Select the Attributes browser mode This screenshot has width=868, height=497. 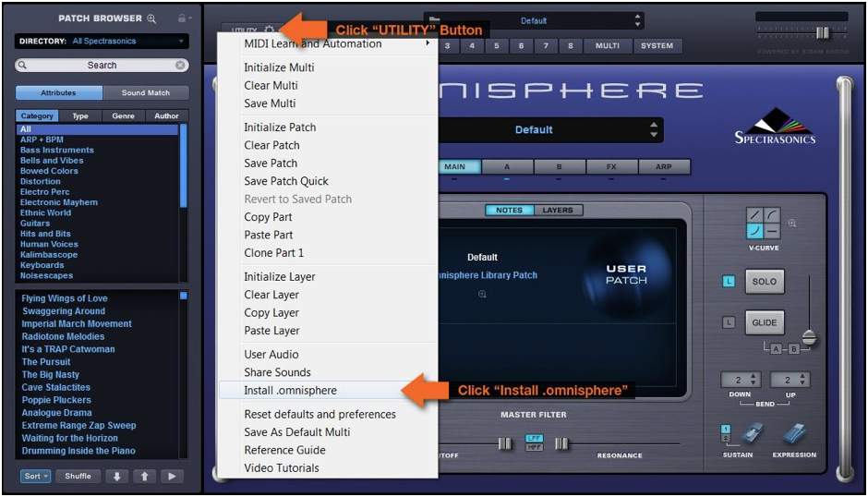click(x=58, y=92)
